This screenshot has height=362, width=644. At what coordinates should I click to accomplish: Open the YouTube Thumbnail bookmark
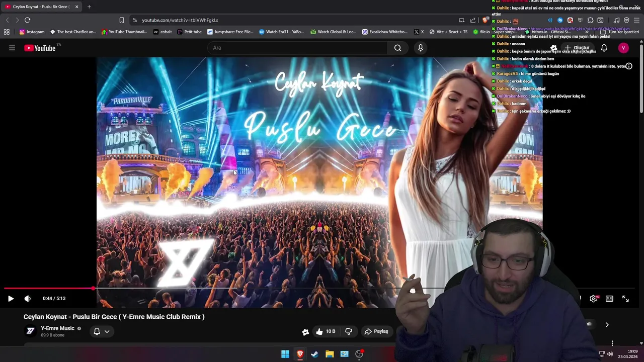click(124, 32)
